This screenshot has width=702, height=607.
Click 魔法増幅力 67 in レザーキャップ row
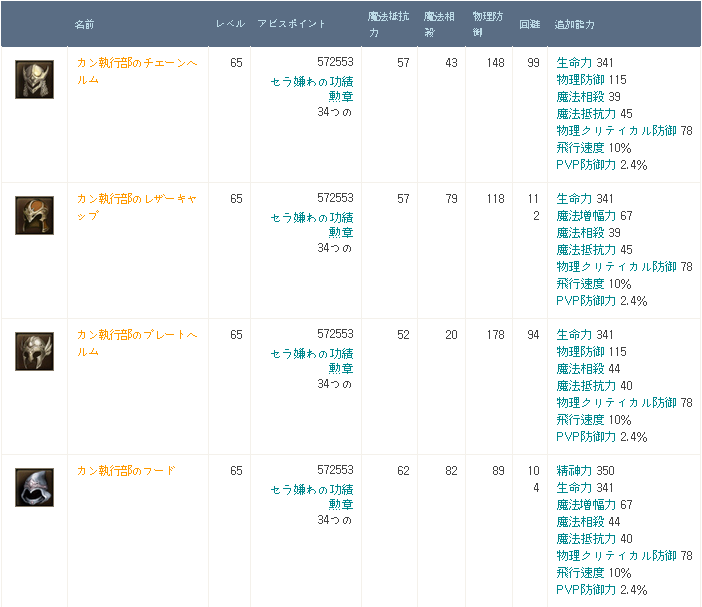click(x=594, y=216)
